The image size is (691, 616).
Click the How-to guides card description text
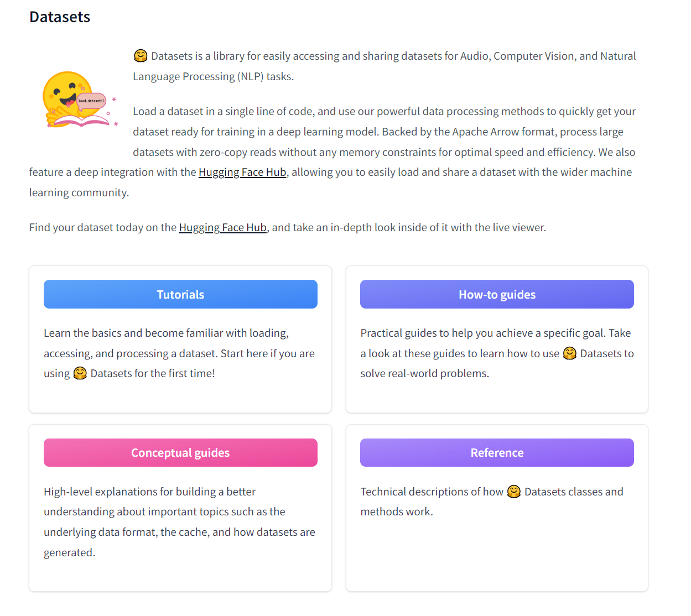[497, 353]
